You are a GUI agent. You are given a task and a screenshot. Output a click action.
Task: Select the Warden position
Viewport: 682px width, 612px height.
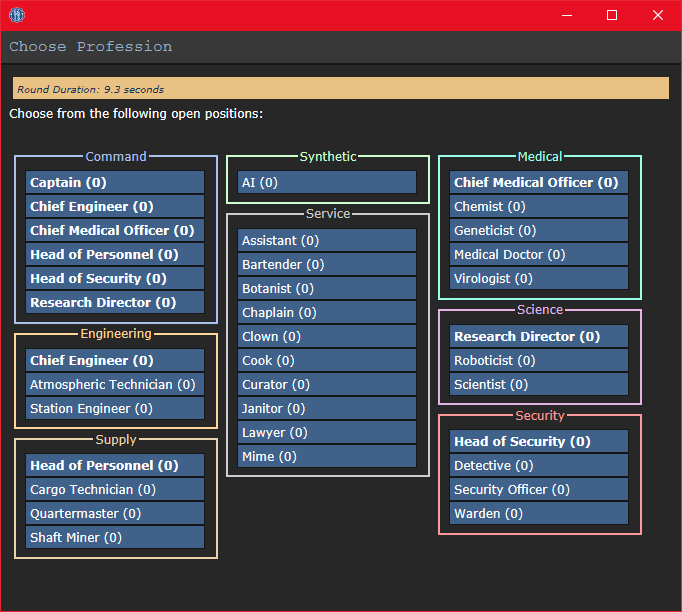539,513
